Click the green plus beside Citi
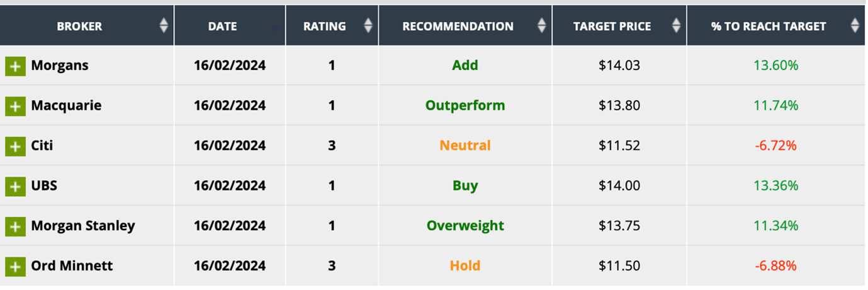Image resolution: width=868 pixels, height=290 pixels. click(x=15, y=146)
